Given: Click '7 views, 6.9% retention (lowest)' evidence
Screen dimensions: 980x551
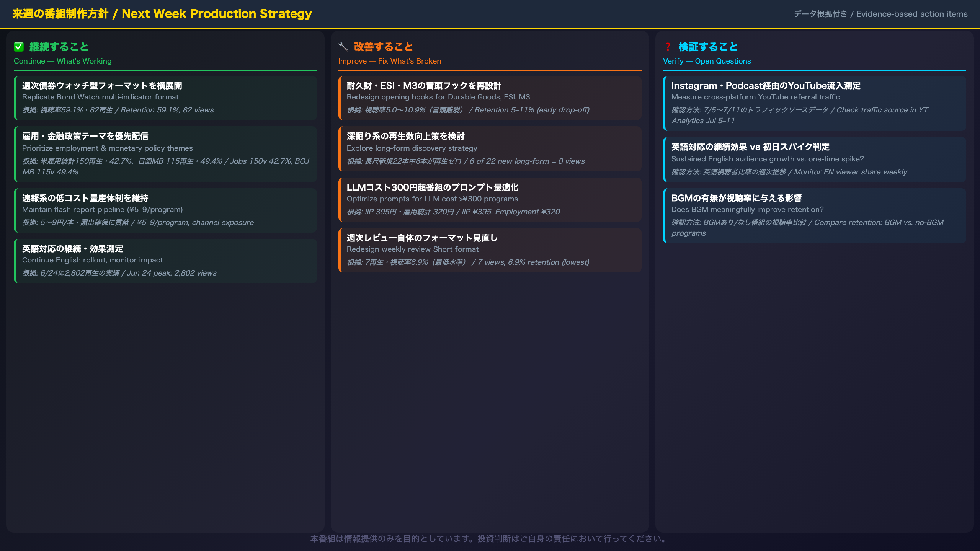Looking at the screenshot, I should [x=468, y=262].
